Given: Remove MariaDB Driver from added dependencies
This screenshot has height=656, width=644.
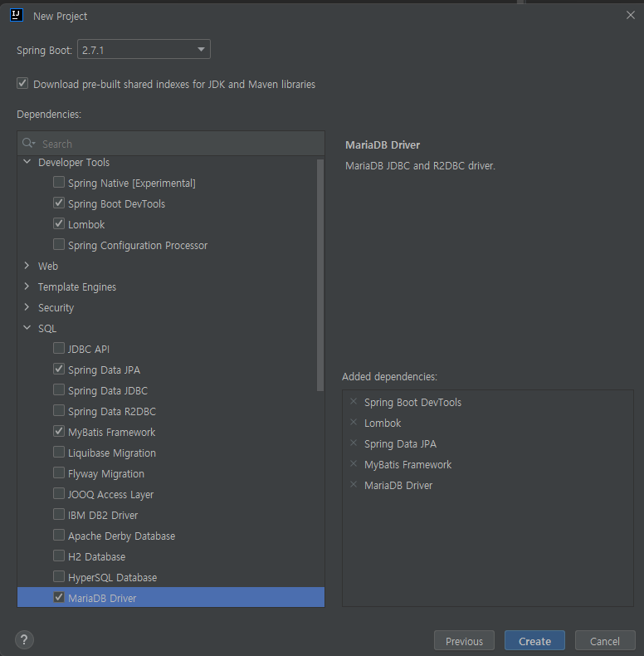Looking at the screenshot, I should [354, 484].
